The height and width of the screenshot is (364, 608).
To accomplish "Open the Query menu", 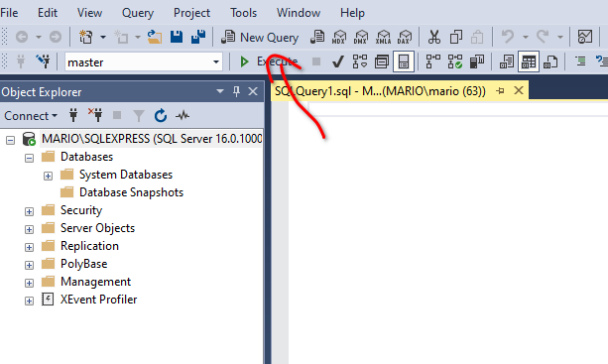I will pos(138,13).
